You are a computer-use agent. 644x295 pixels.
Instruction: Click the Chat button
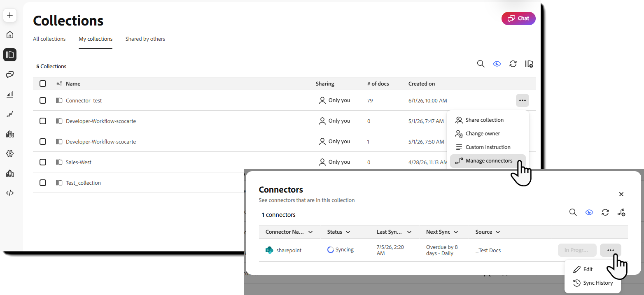[x=518, y=19]
